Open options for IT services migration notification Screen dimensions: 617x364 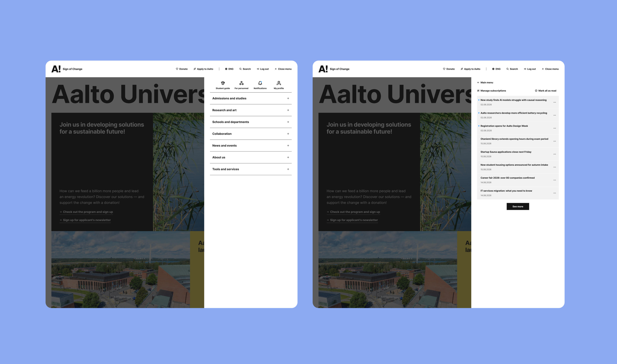coord(554,193)
